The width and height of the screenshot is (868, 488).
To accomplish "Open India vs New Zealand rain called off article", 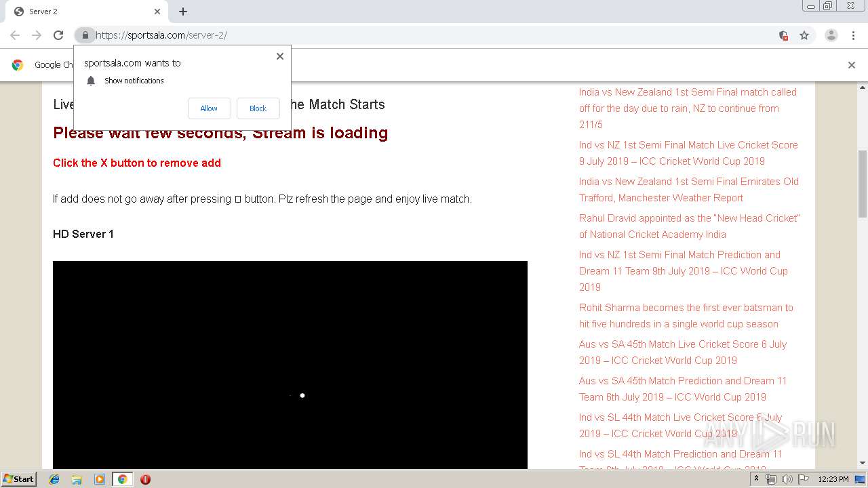I will point(688,108).
